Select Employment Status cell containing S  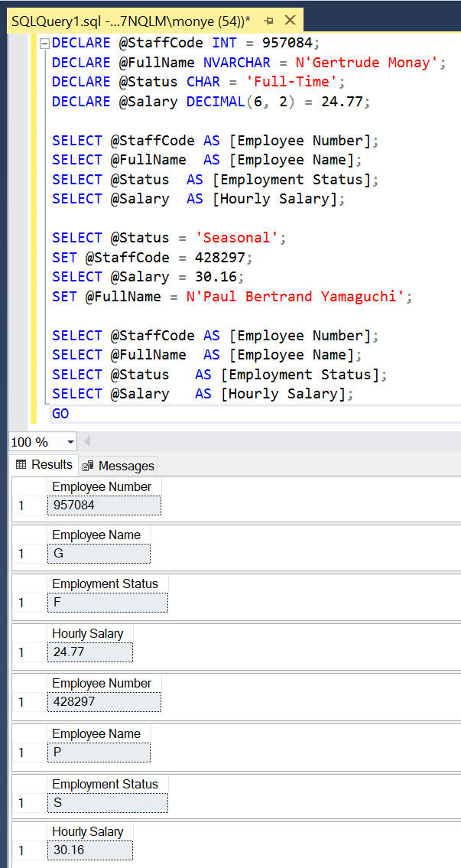click(x=108, y=803)
